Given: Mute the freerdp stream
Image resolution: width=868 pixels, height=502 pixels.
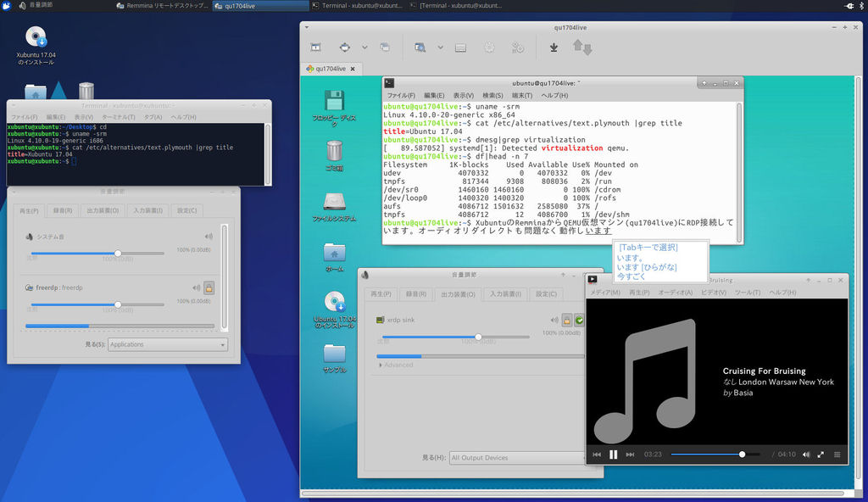Looking at the screenshot, I should point(196,287).
